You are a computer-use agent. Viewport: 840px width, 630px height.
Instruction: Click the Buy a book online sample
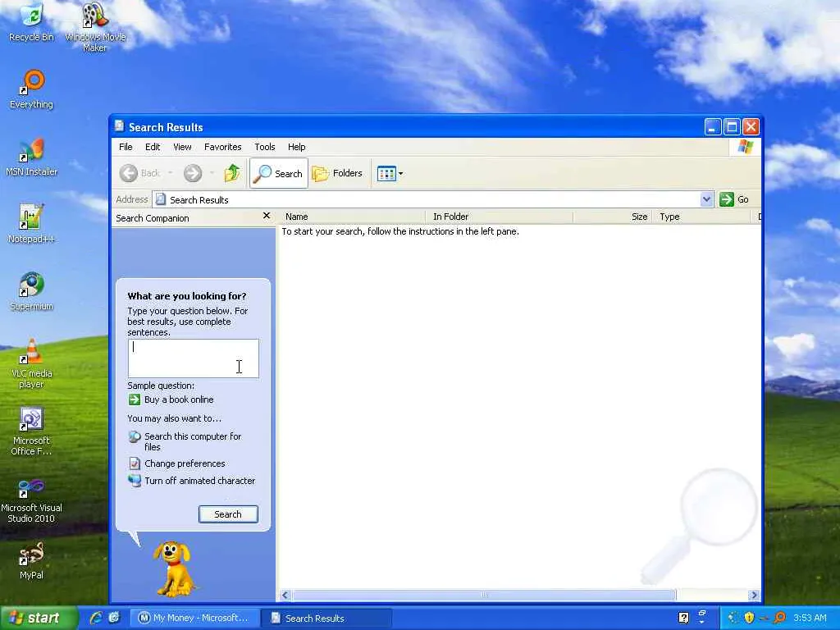(x=178, y=399)
